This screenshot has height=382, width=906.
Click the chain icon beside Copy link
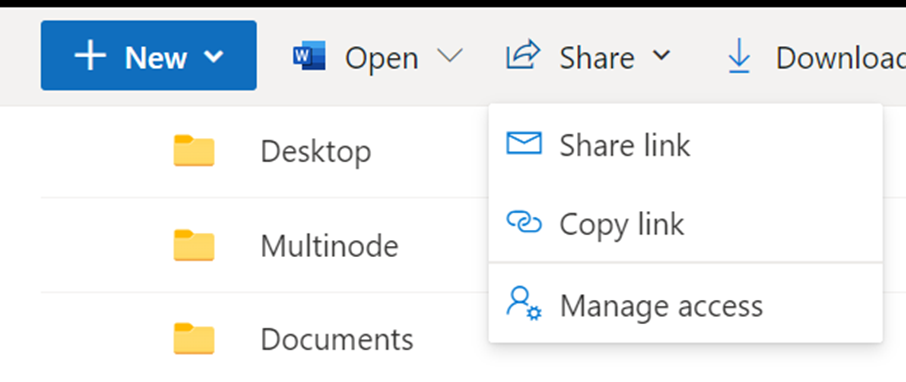pos(524,222)
